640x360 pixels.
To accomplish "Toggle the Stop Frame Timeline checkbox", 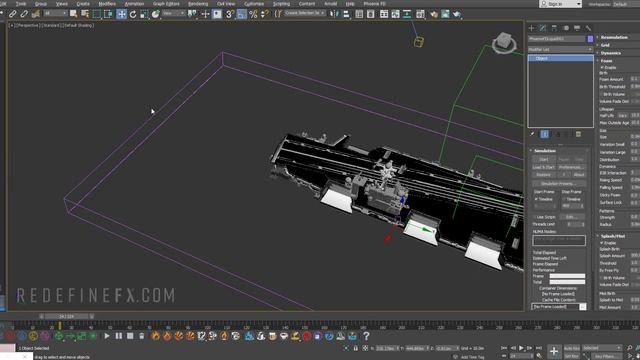I will tap(564, 199).
